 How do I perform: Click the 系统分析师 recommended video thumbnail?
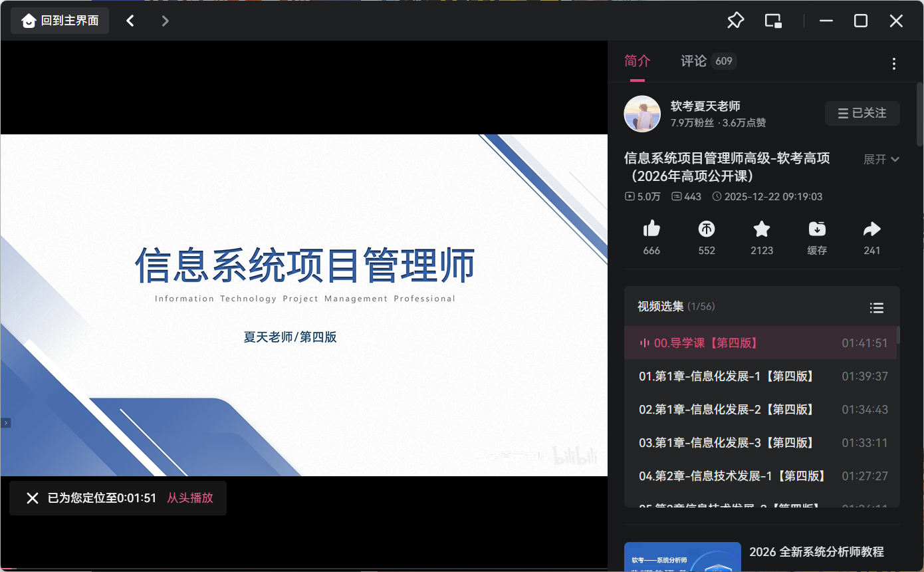pyautogui.click(x=683, y=557)
